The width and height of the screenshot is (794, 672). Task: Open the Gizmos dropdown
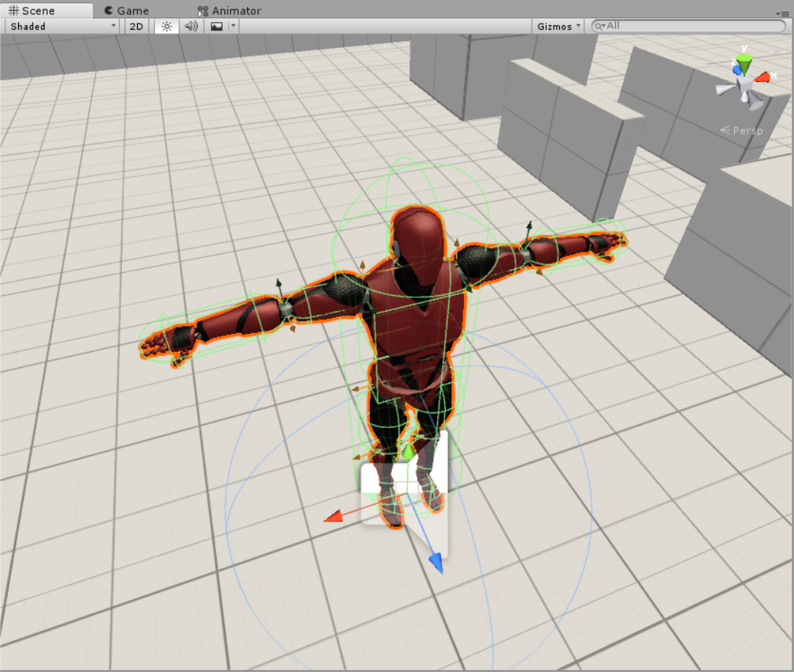pos(557,26)
